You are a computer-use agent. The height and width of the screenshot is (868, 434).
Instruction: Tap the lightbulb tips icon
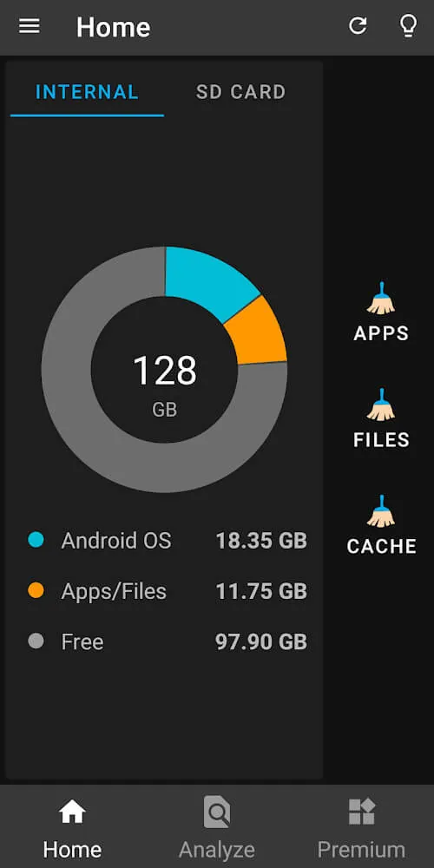pos(408,25)
